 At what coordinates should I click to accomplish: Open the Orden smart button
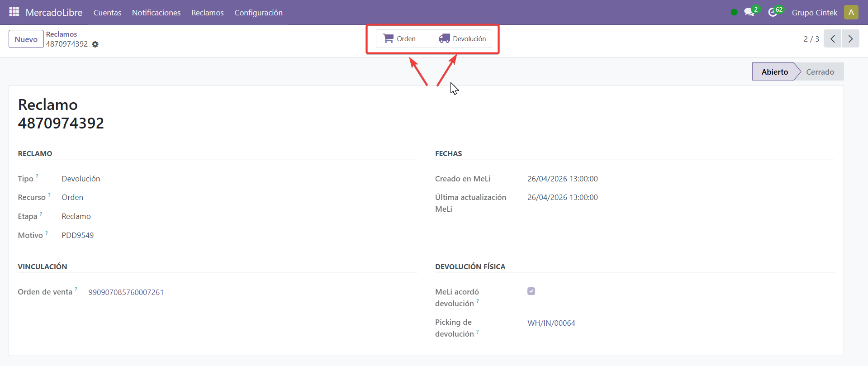click(x=405, y=39)
